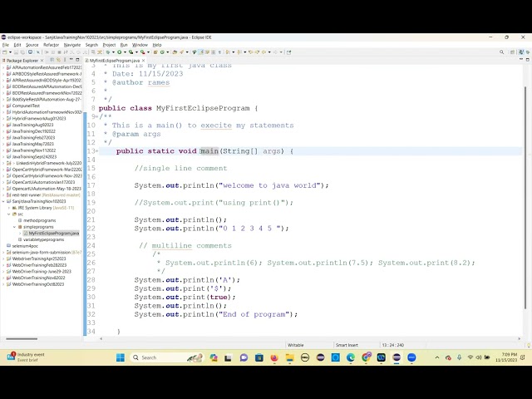This screenshot has height=399, width=532.
Task: Collapse the simpleprograms package node
Action: click(15, 227)
